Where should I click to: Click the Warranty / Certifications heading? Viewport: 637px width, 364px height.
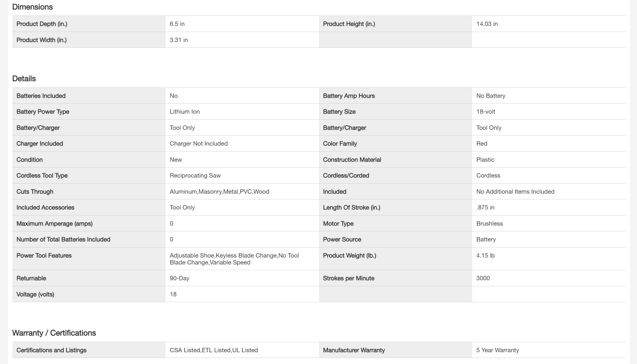54,333
